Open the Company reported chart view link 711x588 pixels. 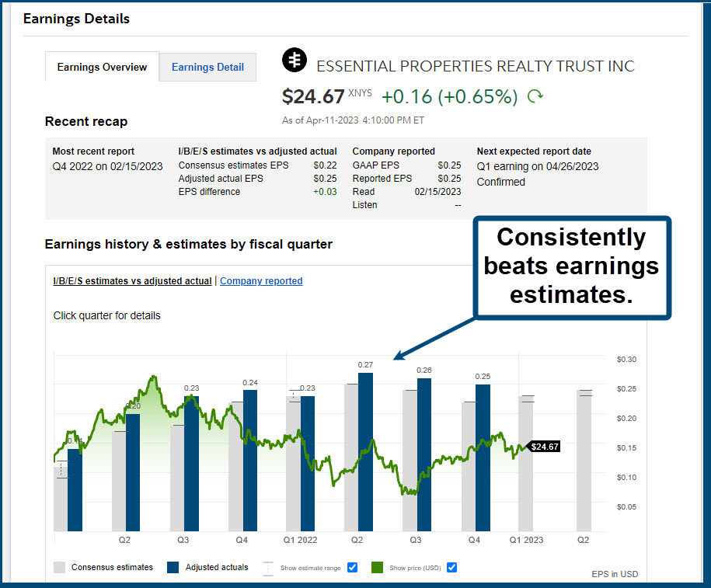261,281
